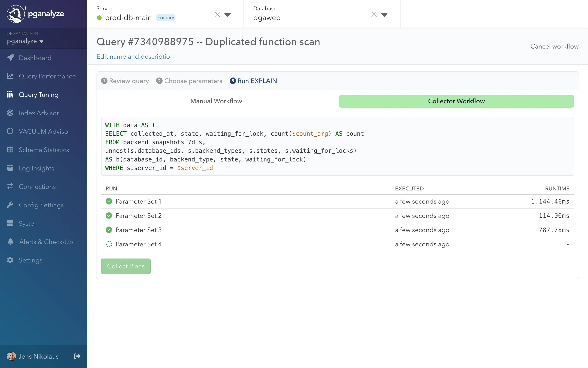Click the Connections arrows icon
Image resolution: width=588 pixels, height=368 pixels.
10,187
